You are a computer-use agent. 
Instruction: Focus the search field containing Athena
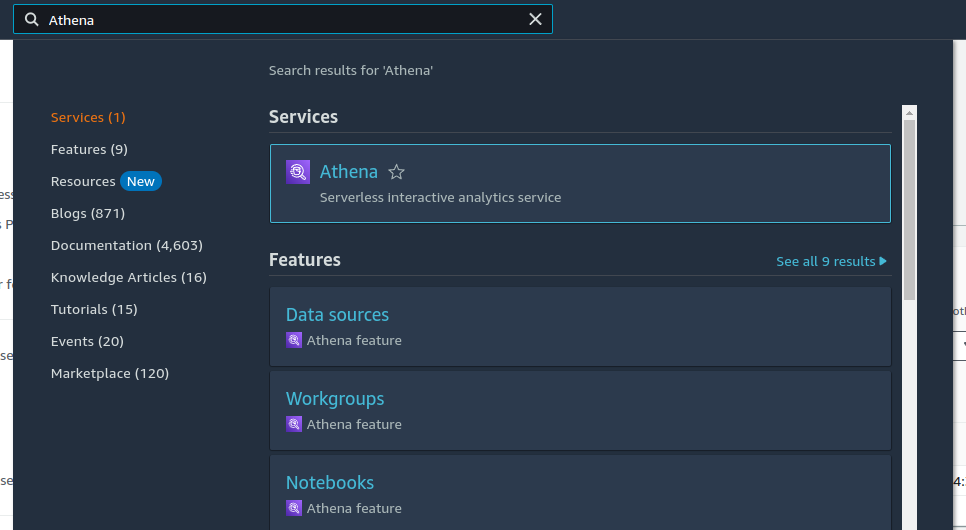[x=283, y=19]
